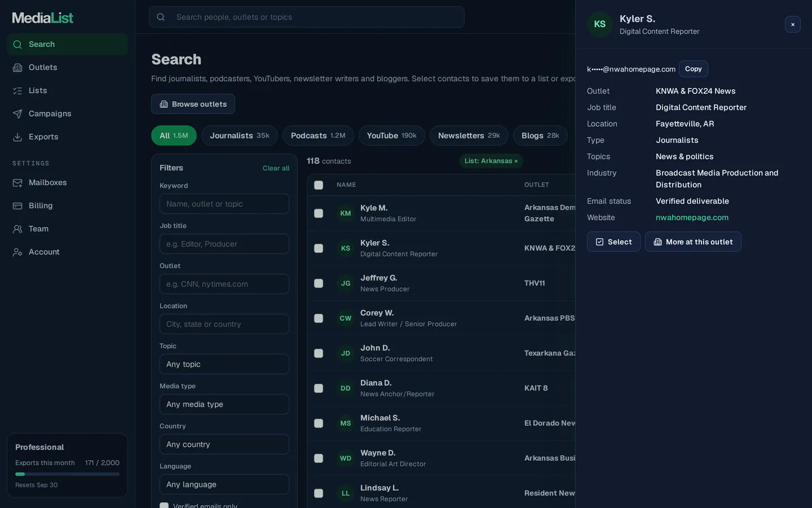
Task: Click the Location filter input
Action: (x=224, y=324)
